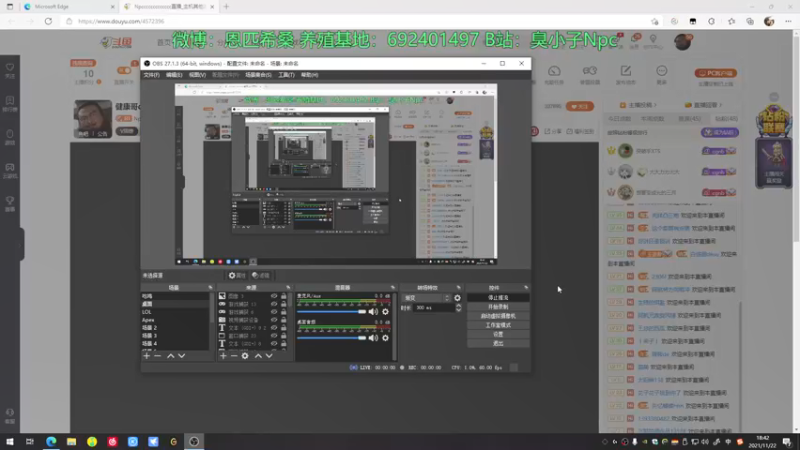Pop out the 控件 dock using its header icon

coord(526,288)
